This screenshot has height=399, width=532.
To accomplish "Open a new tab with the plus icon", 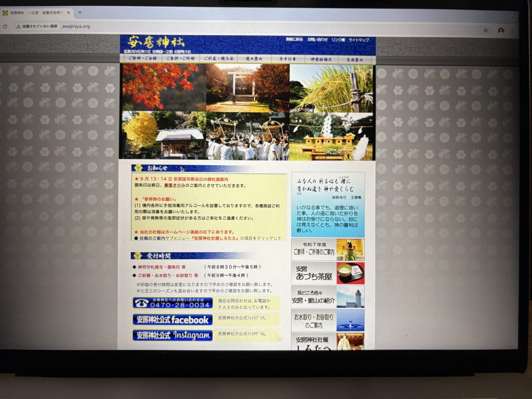I will click(79, 12).
